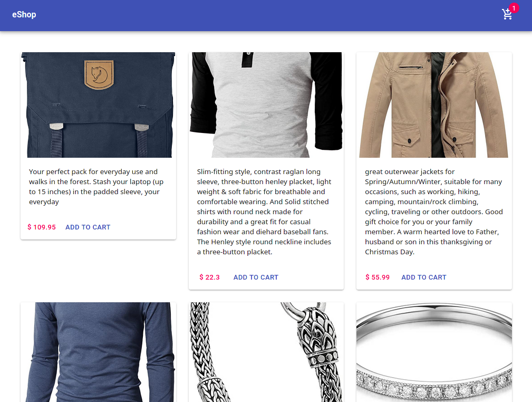The height and width of the screenshot is (402, 532).
Task: Open the shopping cart icon
Action: pos(507,14)
